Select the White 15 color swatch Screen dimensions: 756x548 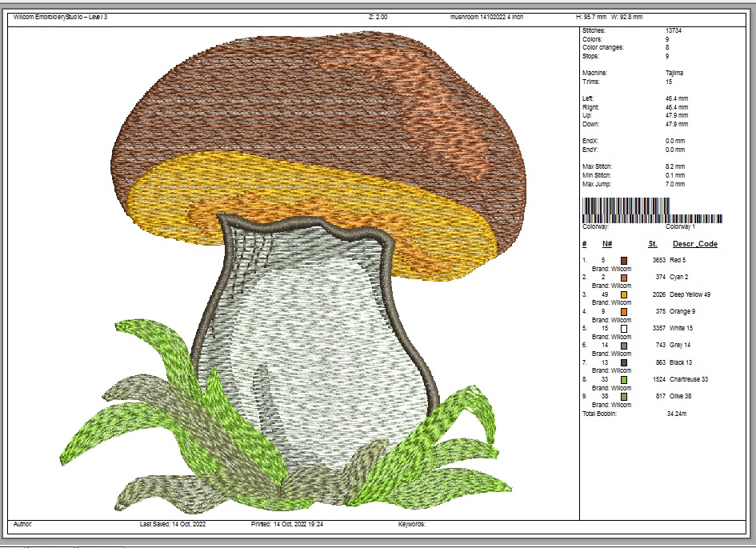624,328
